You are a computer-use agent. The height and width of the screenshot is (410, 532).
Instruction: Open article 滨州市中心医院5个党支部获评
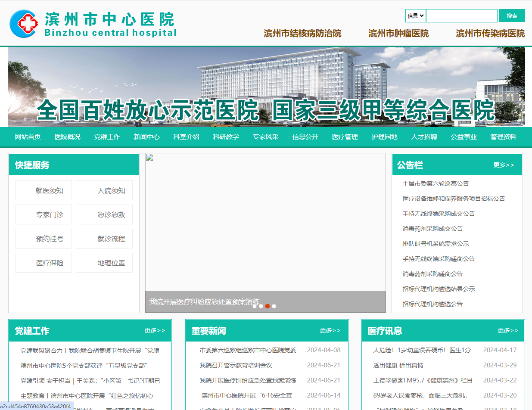pos(84,366)
